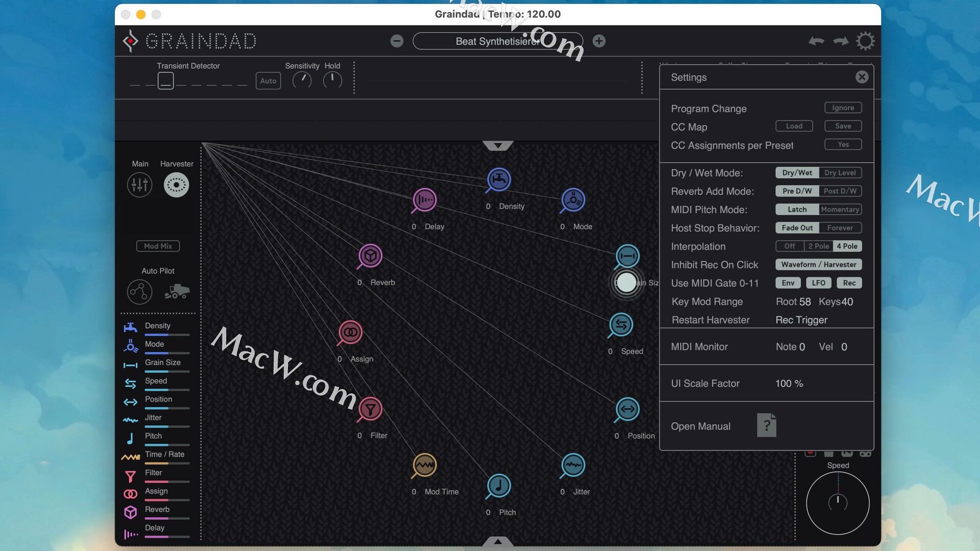Expand bottom panel with up arrow
Image resolution: width=980 pixels, height=551 pixels.
tap(498, 541)
